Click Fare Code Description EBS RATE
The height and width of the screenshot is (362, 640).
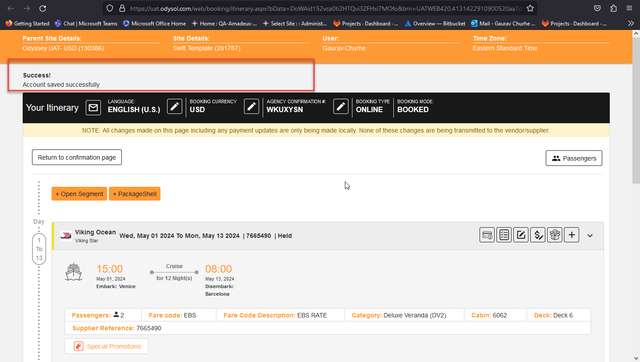[275, 315]
